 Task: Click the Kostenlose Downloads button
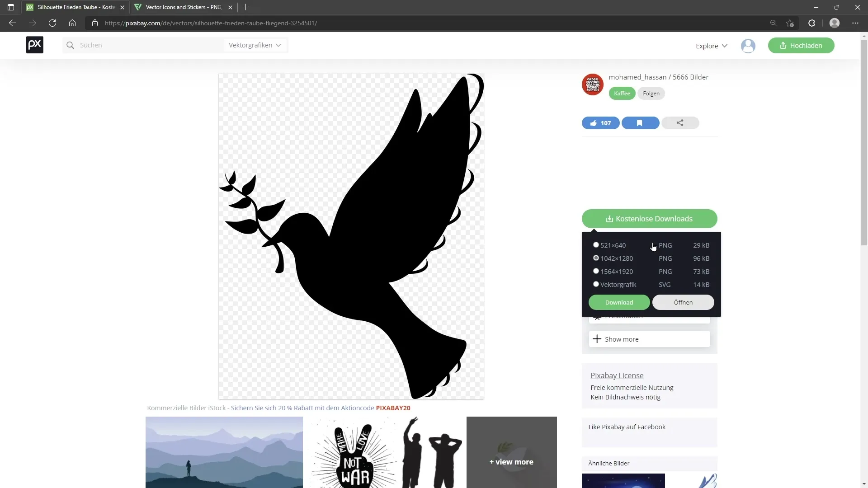point(650,219)
